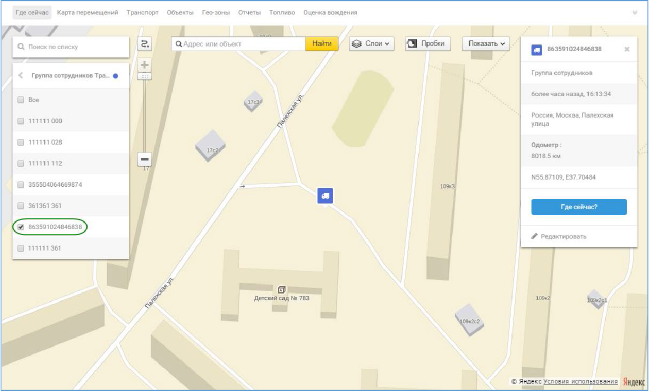Click the Редактировать link
The width and height of the screenshot is (649, 391).
(563, 237)
